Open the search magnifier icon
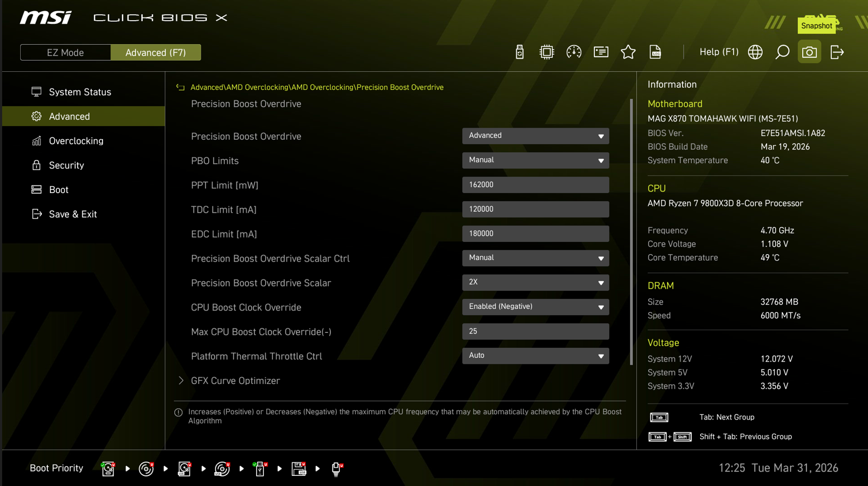The image size is (868, 486). click(x=782, y=52)
